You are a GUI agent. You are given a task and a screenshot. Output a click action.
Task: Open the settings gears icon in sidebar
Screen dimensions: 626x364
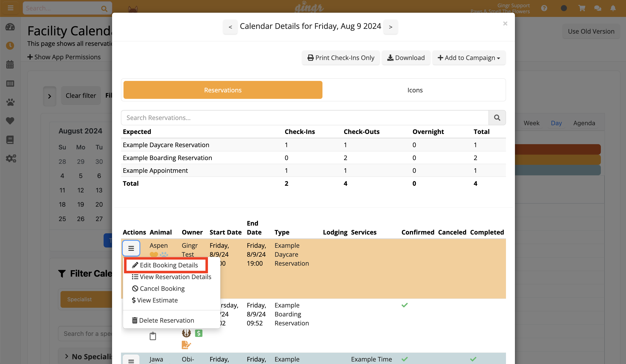(x=11, y=158)
